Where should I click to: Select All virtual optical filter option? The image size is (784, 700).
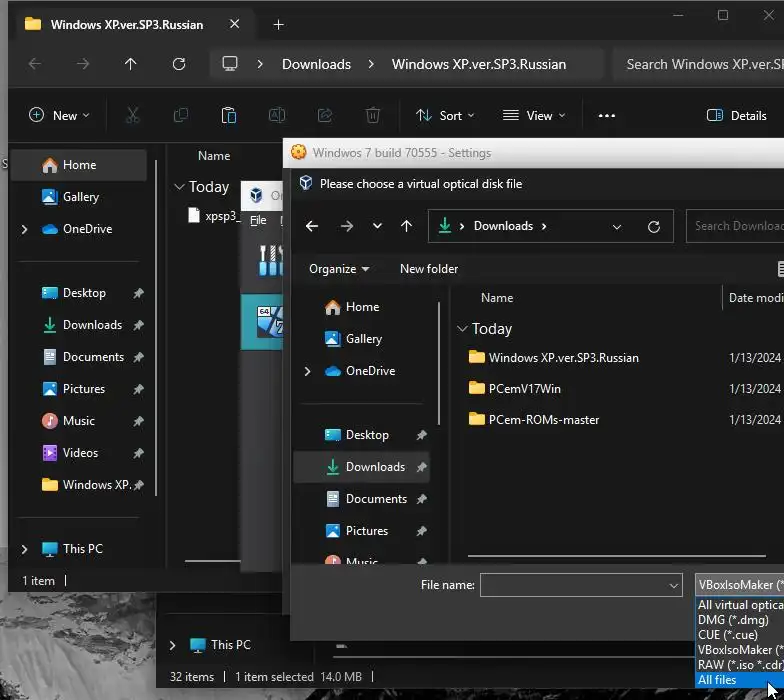tap(740, 605)
